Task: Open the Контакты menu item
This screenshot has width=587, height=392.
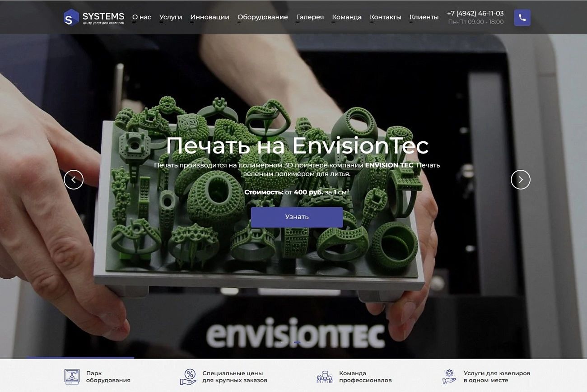Action: click(385, 17)
